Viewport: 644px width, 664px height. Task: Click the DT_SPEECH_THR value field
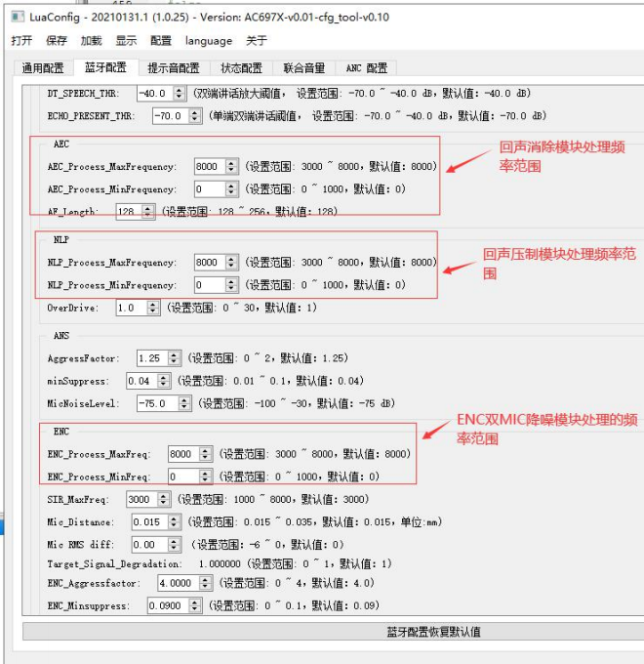[x=156, y=93]
